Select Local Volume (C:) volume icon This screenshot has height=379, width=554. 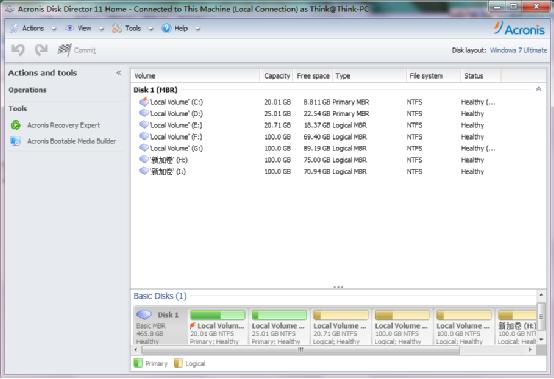tap(143, 102)
